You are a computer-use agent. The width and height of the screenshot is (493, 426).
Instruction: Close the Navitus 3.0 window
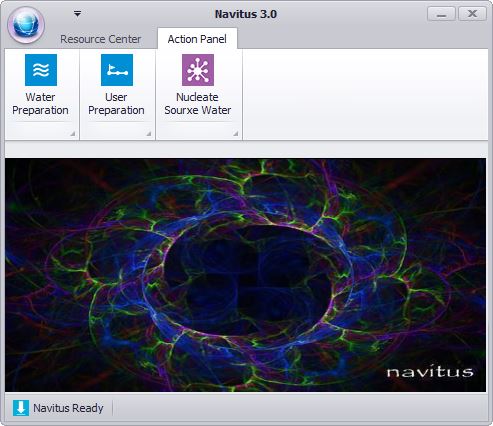click(472, 14)
